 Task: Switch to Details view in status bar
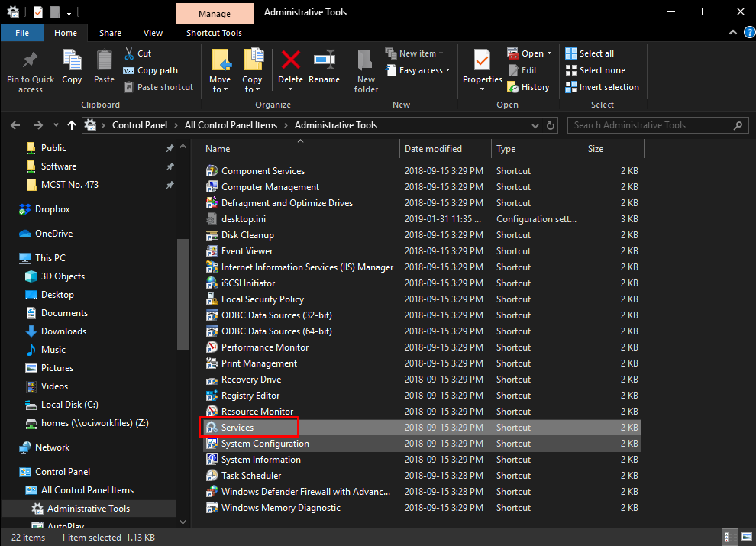click(731, 537)
